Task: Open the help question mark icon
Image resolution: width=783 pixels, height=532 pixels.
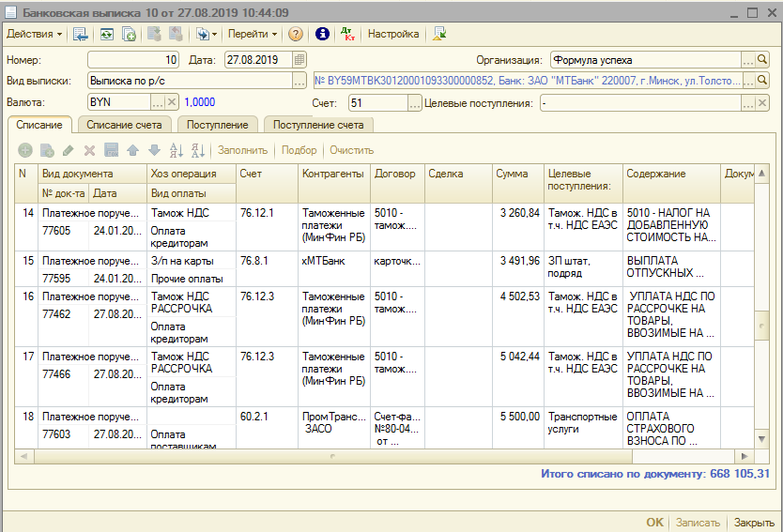Action: coord(296,34)
